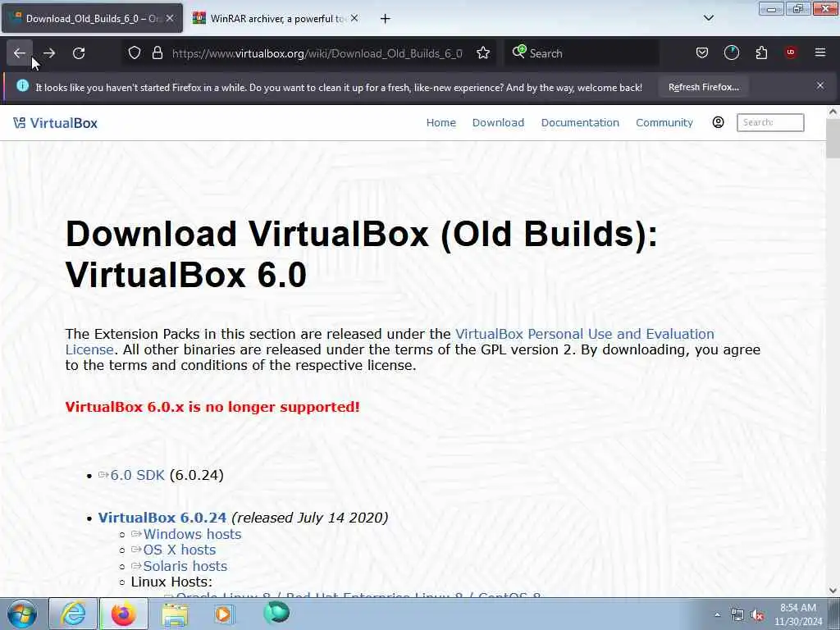Click the network tray icon
This screenshot has height=630, width=840.
point(737,615)
